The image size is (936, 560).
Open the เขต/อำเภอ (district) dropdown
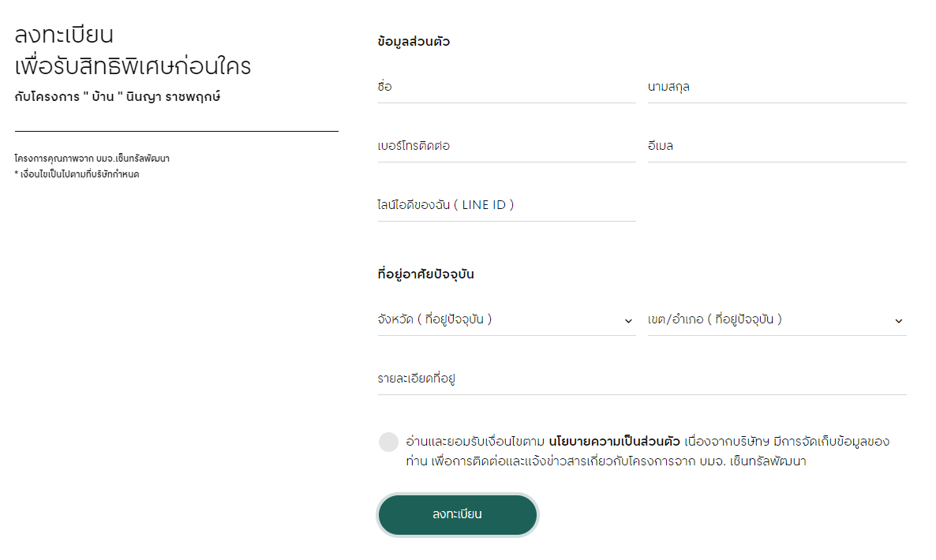point(766,319)
